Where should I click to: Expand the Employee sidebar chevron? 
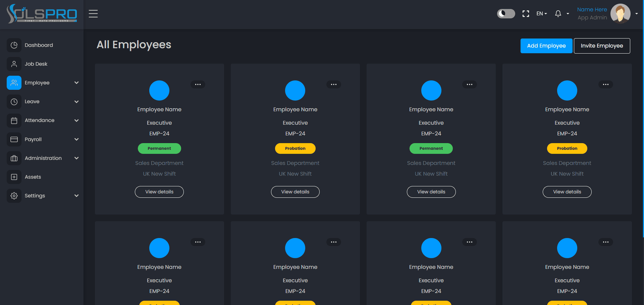coord(76,83)
